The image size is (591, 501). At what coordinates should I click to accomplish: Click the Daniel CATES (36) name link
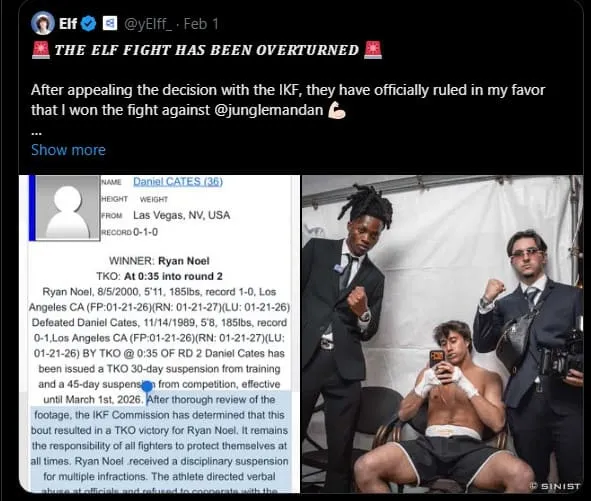pyautogui.click(x=178, y=182)
